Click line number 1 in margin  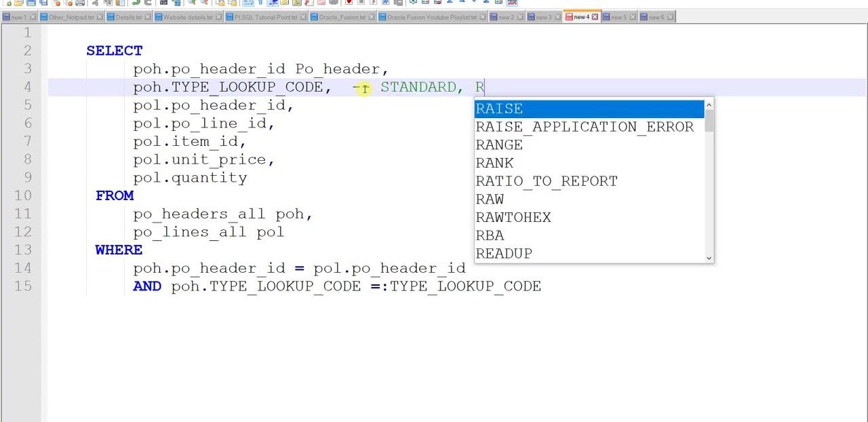pos(28,33)
